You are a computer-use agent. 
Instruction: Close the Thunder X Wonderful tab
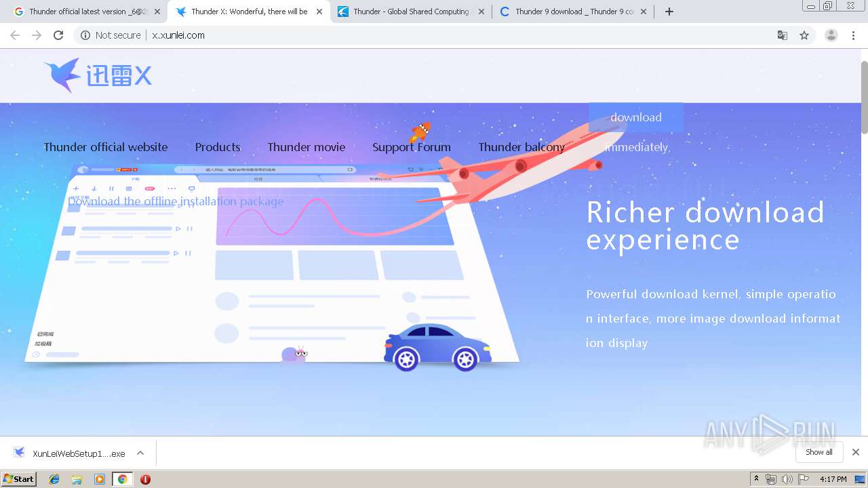coord(319,12)
